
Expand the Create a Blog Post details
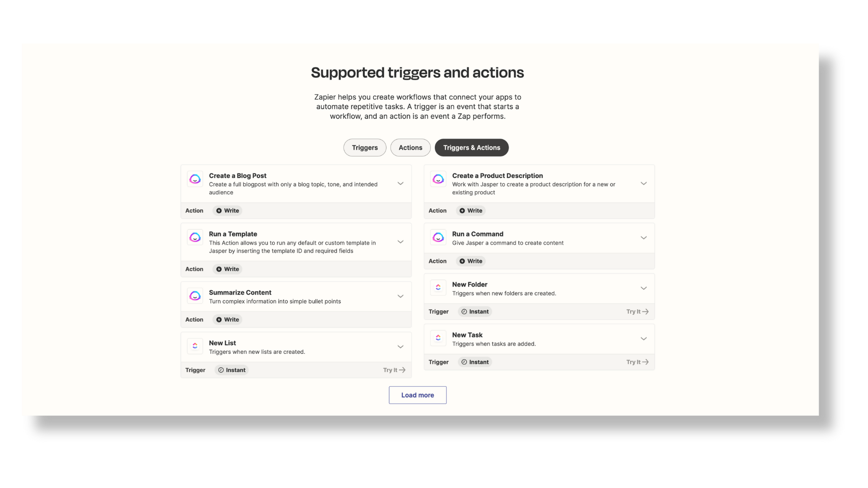tap(400, 183)
